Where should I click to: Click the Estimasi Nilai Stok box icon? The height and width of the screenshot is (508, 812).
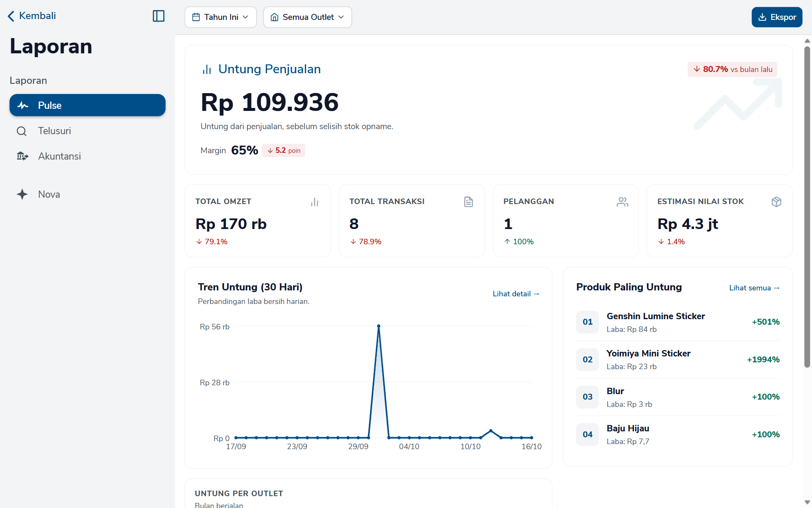click(776, 202)
